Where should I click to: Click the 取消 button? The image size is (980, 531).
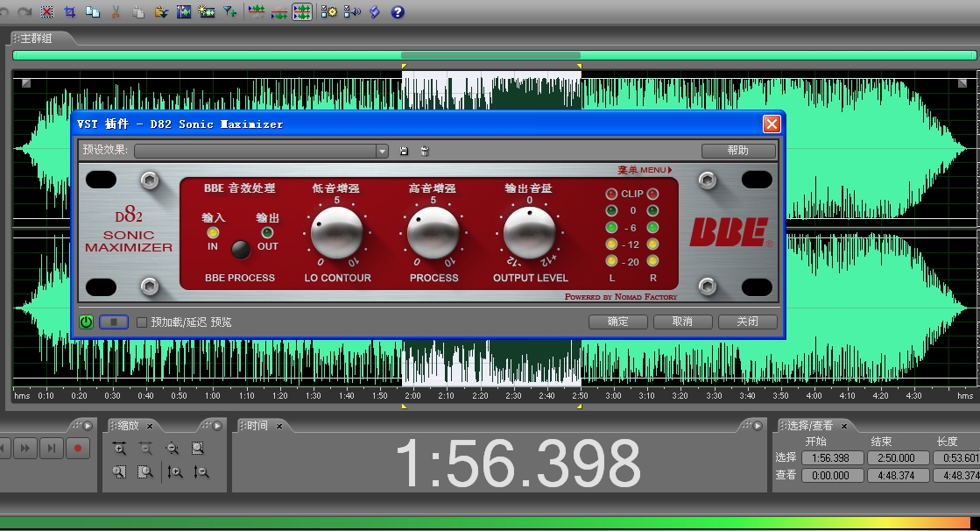point(682,322)
